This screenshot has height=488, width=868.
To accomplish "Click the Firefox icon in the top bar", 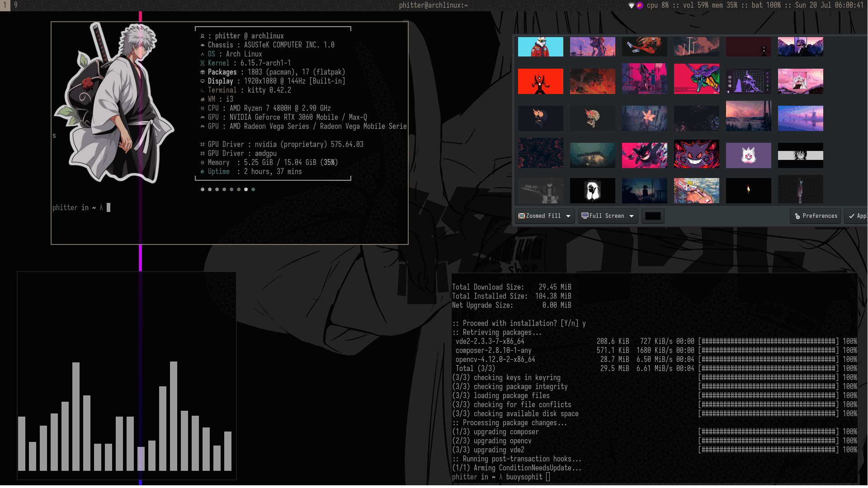I will point(639,6).
